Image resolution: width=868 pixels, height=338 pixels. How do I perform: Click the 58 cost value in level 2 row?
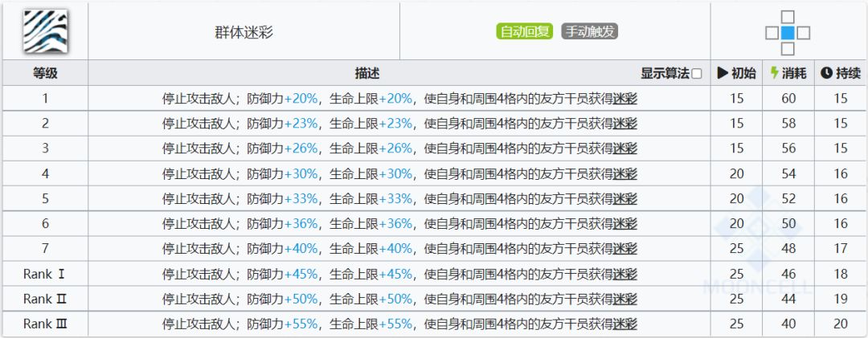click(x=788, y=124)
